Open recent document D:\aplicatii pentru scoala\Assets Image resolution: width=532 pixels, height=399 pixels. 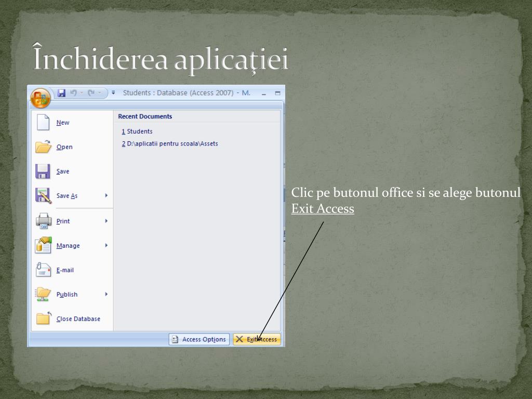click(170, 143)
